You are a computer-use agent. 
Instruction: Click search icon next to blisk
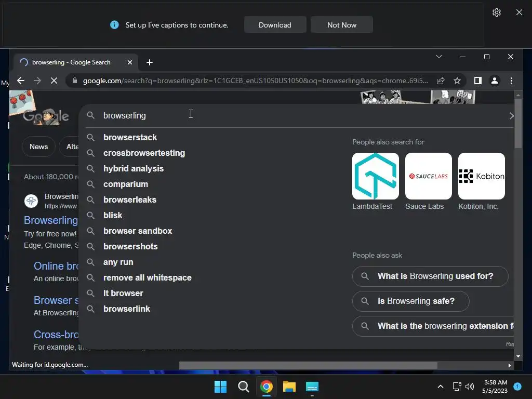tap(90, 216)
